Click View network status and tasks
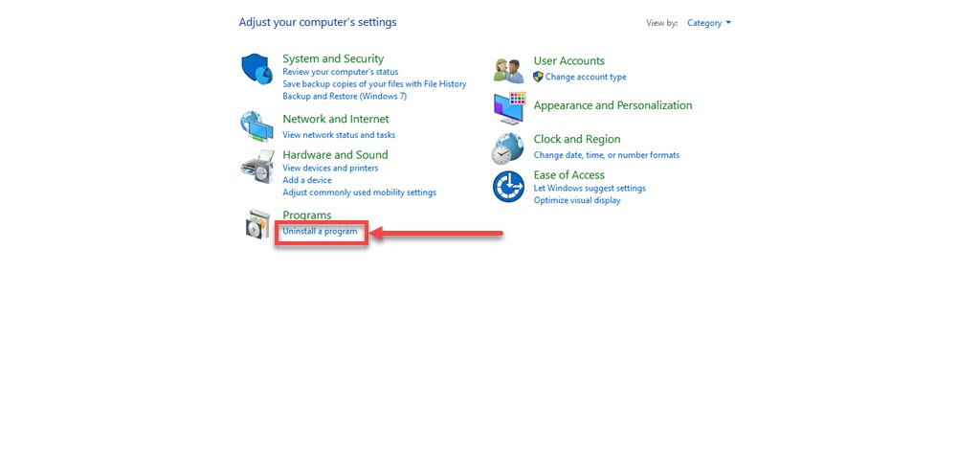 339,134
